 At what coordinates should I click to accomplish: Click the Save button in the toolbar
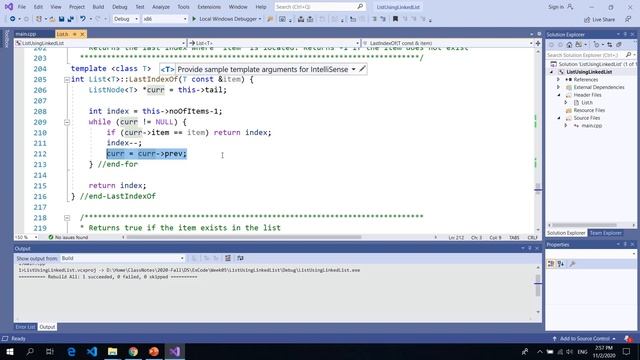point(61,19)
